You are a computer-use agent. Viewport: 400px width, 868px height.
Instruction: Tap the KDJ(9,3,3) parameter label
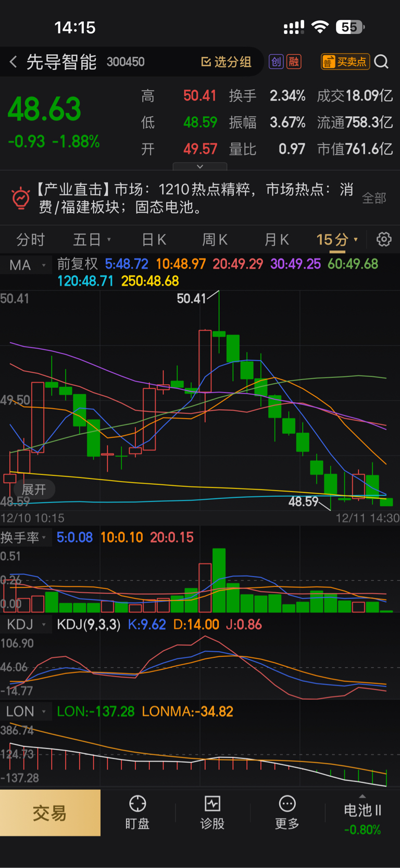(89, 625)
